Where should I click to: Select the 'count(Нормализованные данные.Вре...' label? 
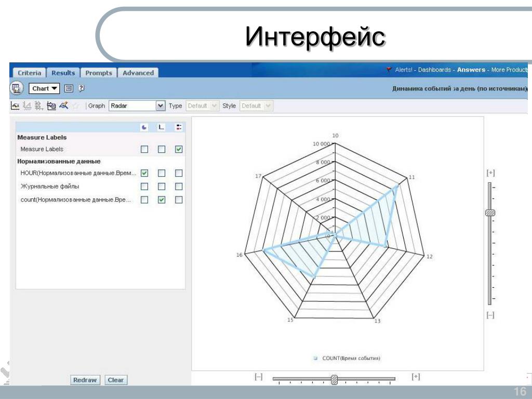point(76,200)
